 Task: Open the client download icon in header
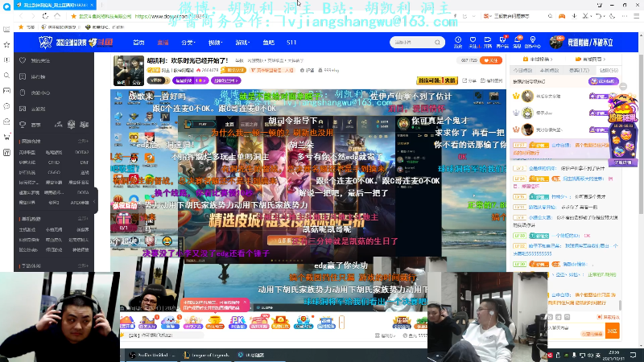point(502,42)
